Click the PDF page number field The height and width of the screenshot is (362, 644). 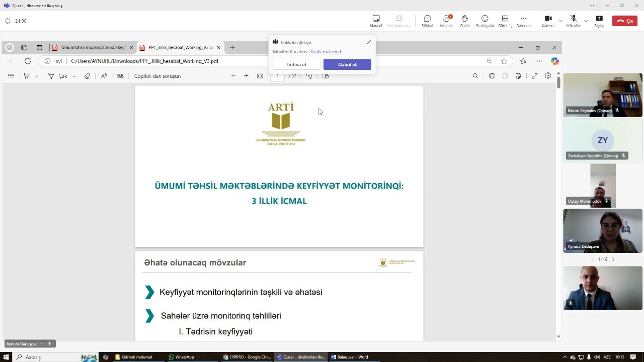277,76
